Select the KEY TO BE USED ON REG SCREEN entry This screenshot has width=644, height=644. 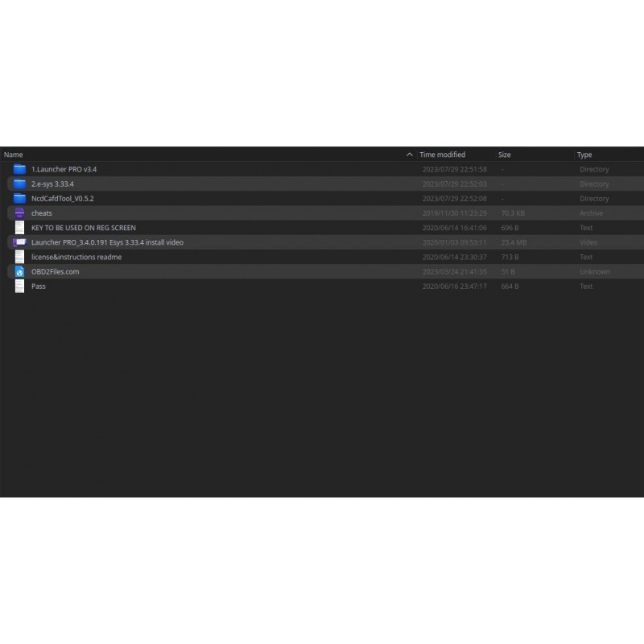(x=325, y=228)
